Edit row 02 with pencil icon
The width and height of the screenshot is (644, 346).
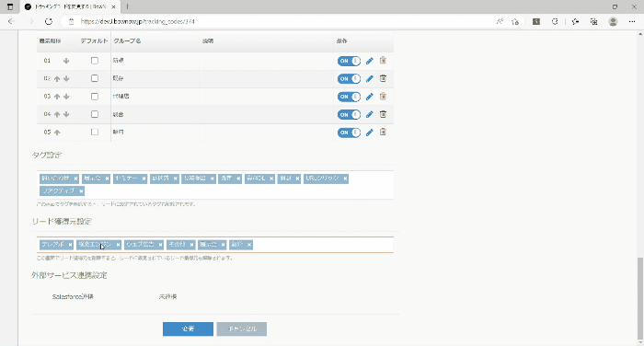click(x=370, y=79)
